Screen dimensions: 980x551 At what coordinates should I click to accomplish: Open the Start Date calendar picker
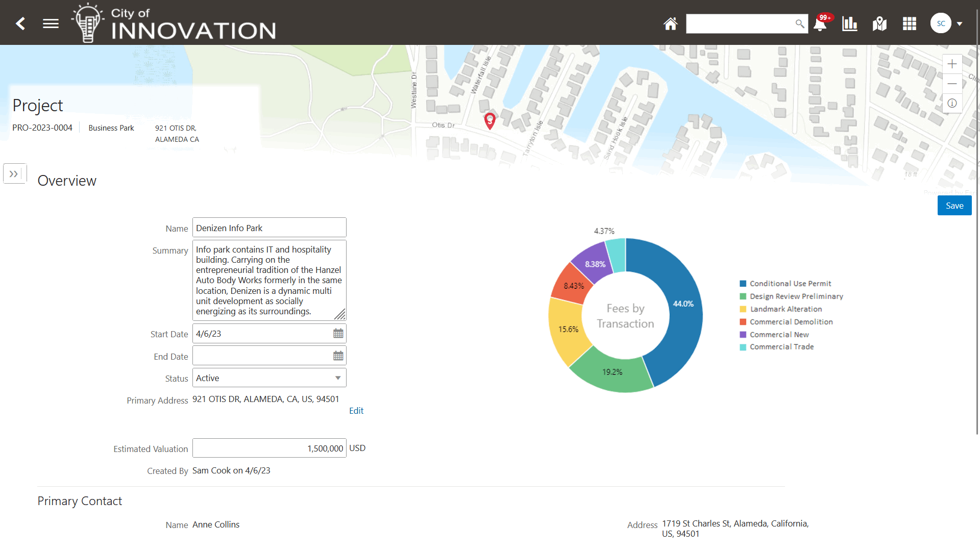pyautogui.click(x=338, y=333)
